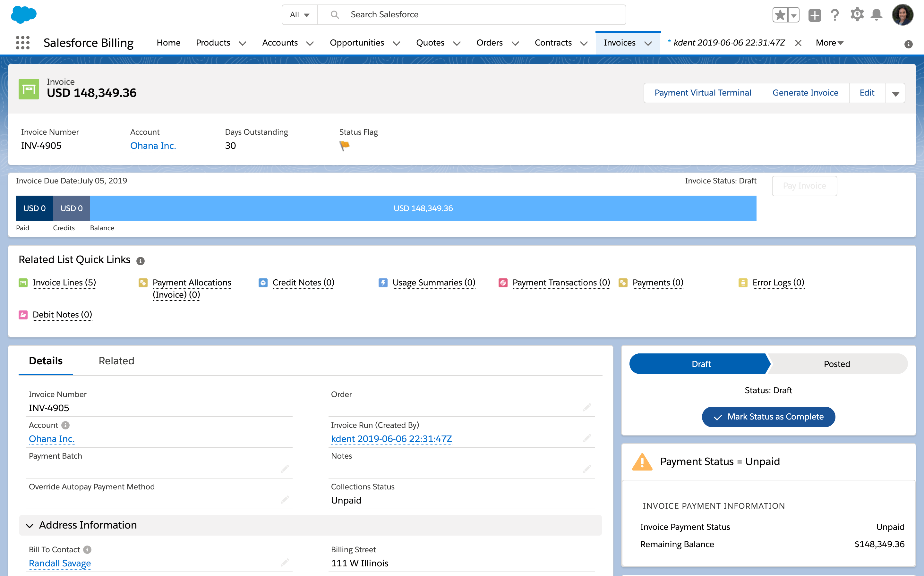This screenshot has height=576, width=924.
Task: Open Help using the question mark icon
Action: 834,14
